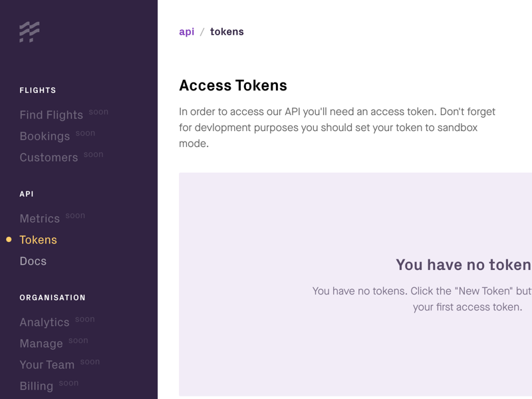Click the tokens breadcrumb label
The image size is (532, 399).
click(x=227, y=32)
